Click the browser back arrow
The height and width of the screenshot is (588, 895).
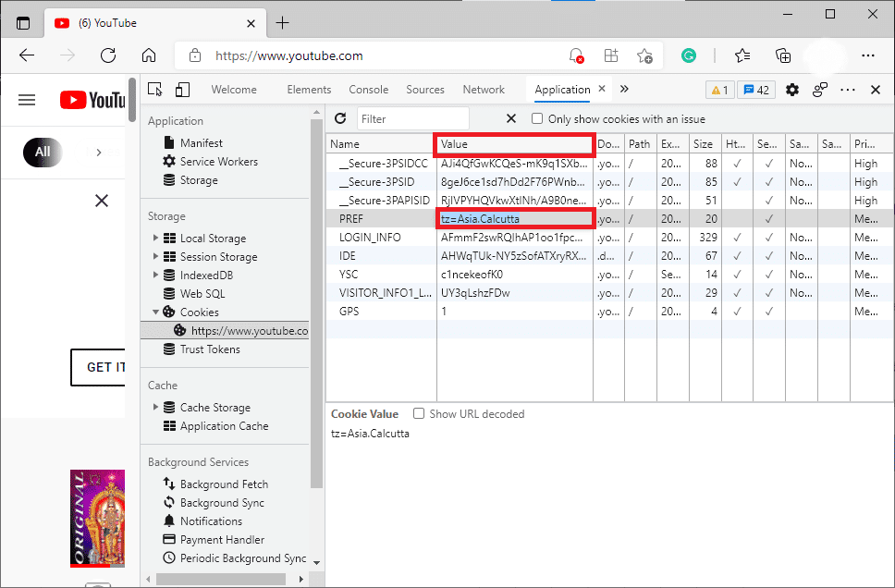[x=27, y=55]
